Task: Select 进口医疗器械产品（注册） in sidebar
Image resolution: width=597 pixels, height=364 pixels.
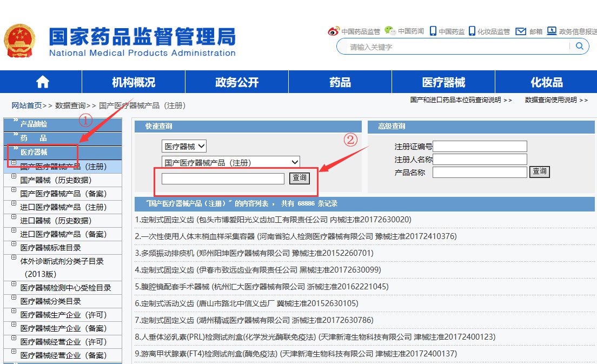Action: coord(63,207)
